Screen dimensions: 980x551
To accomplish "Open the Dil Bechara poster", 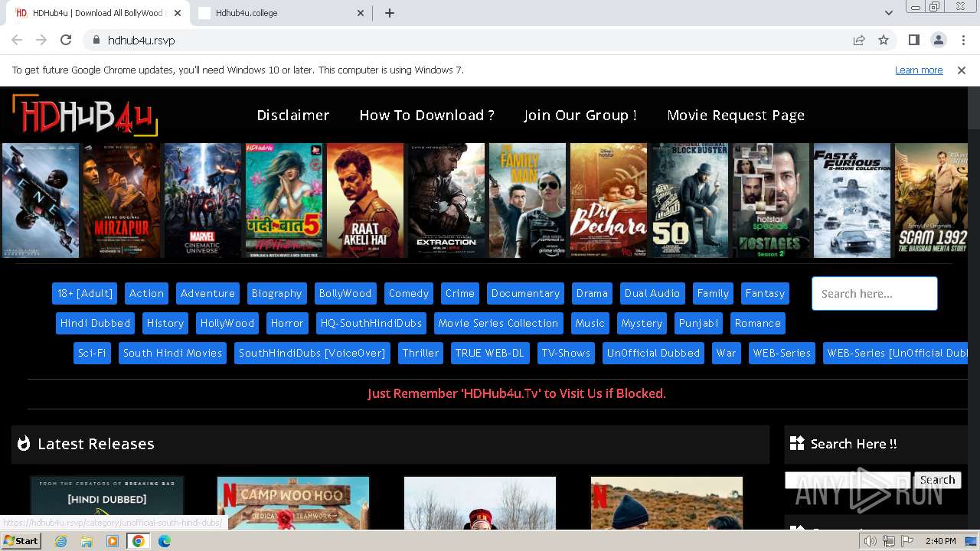I will pyautogui.click(x=609, y=201).
